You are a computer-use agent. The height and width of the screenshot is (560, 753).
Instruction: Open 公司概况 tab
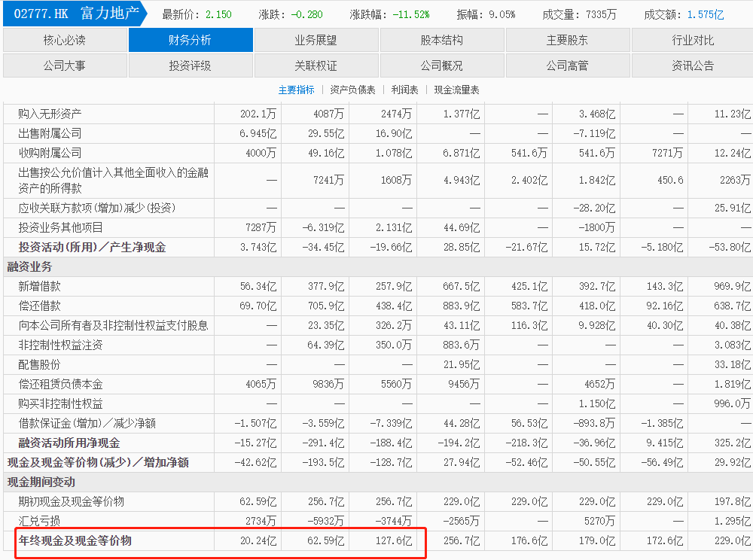click(442, 65)
